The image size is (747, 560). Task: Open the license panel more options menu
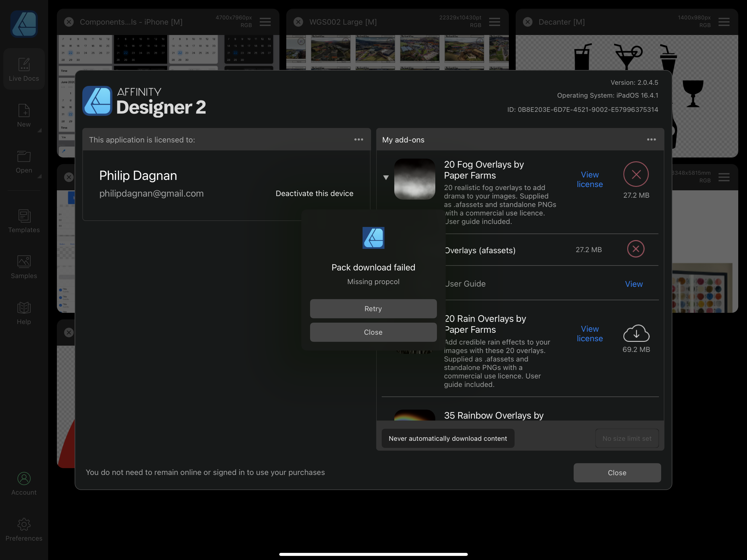coord(358,139)
